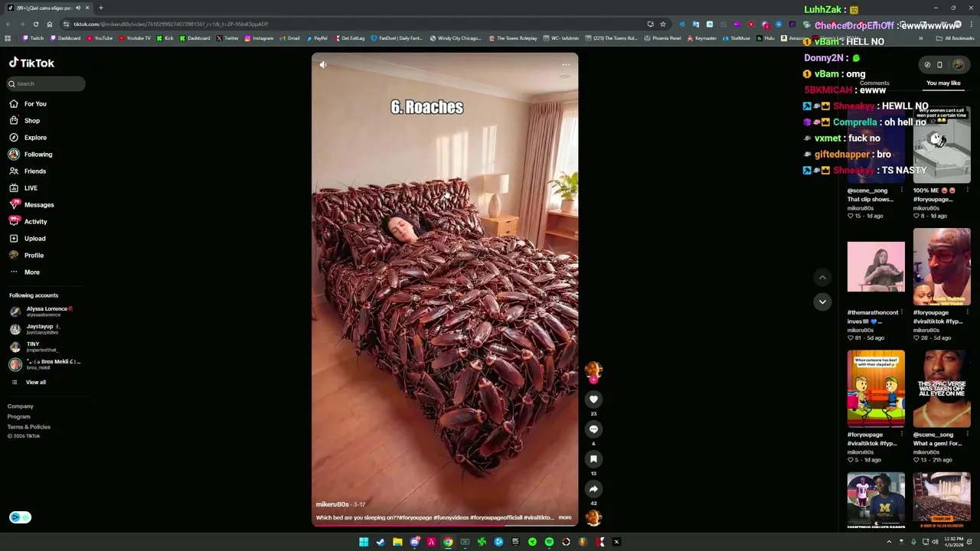Open Brea Mekil's followed account

pyautogui.click(x=45, y=364)
